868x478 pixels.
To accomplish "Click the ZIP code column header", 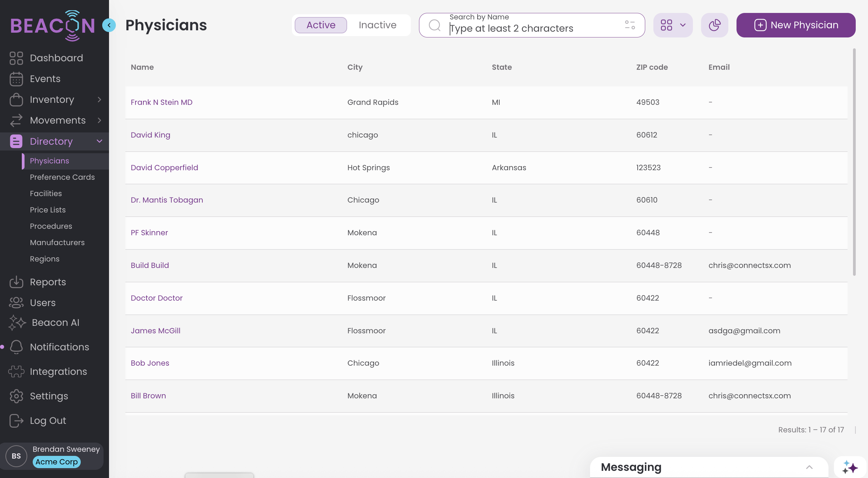I will tap(652, 67).
